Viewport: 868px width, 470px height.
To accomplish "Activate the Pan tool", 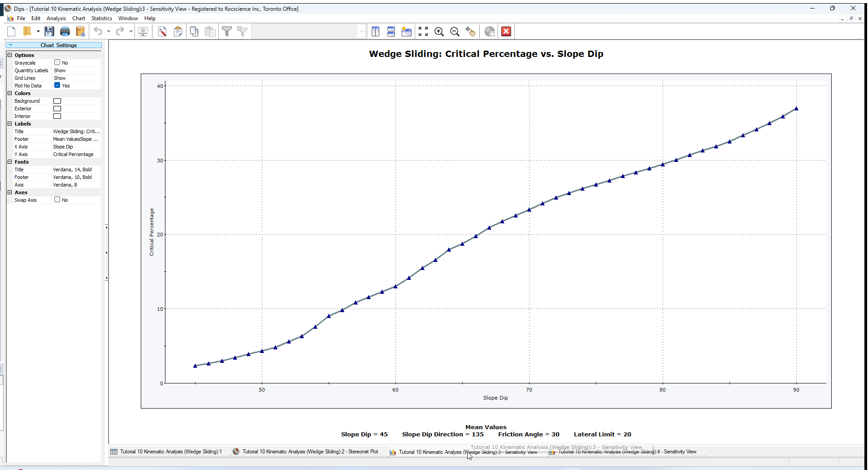I will pyautogui.click(x=471, y=31).
